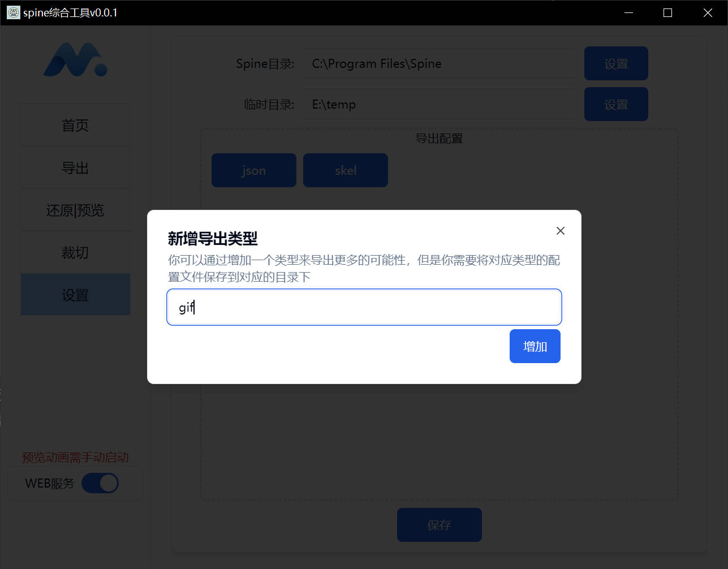Click 设置 next to Spine目录
728x569 pixels.
[616, 63]
